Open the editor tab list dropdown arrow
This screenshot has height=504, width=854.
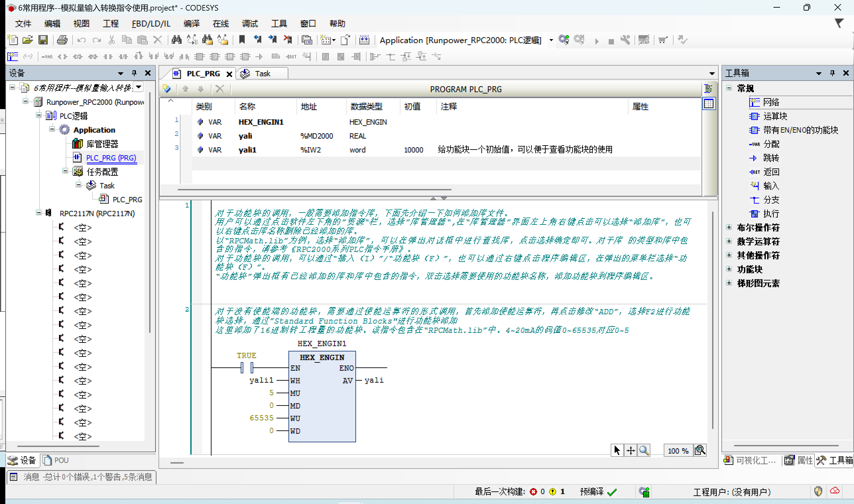point(712,73)
